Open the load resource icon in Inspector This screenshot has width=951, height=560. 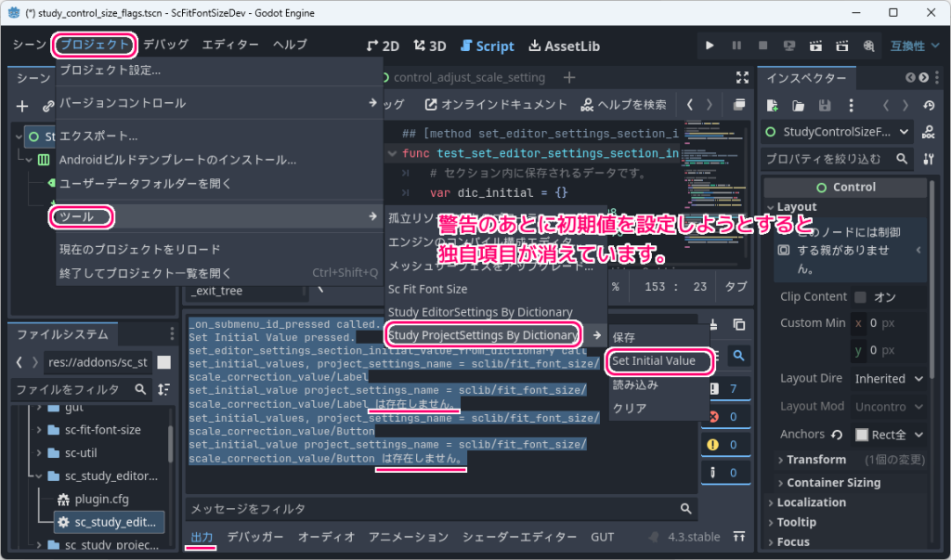(x=799, y=105)
